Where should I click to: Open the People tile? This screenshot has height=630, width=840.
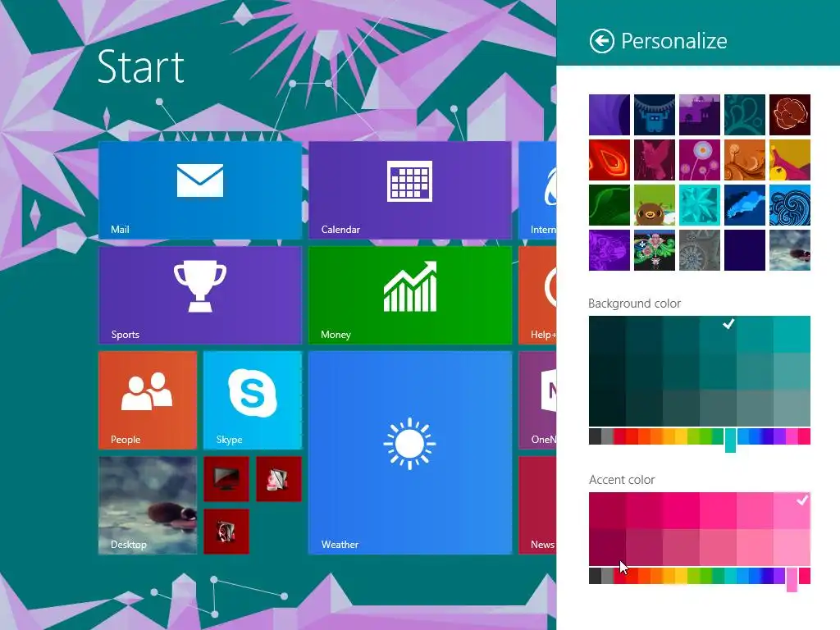(148, 400)
